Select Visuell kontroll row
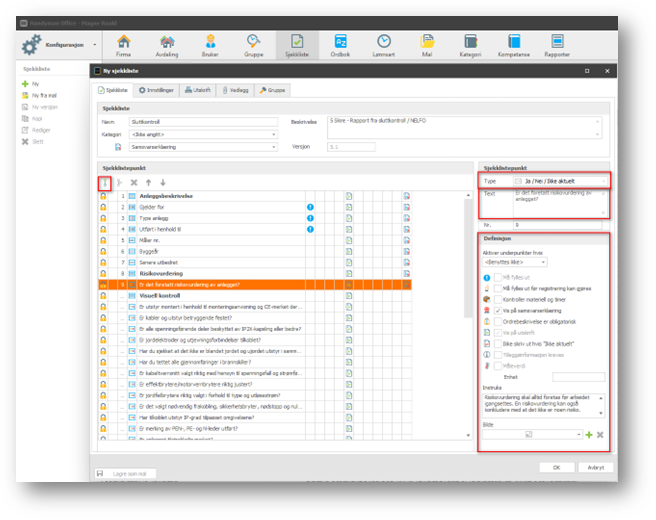656x520 pixels. 255,296
